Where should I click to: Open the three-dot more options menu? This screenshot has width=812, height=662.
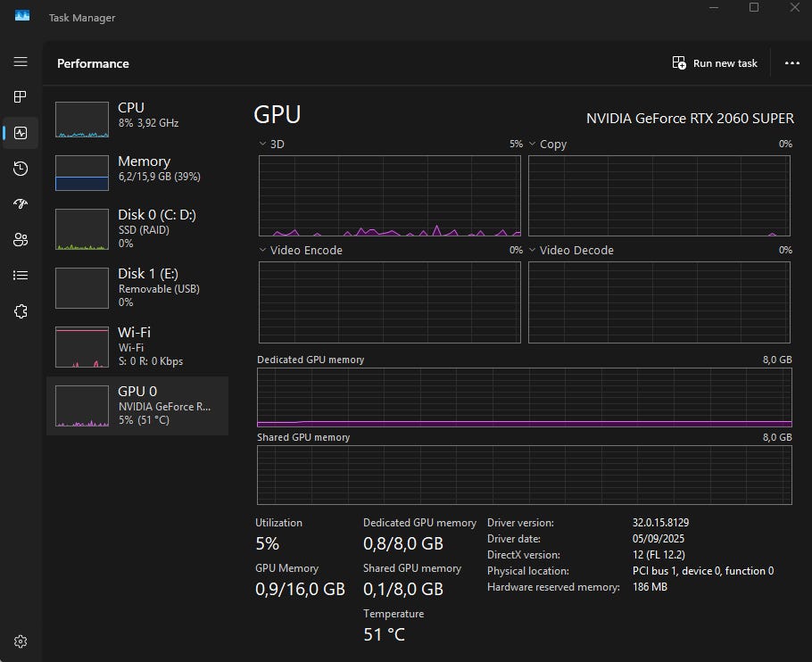pyautogui.click(x=791, y=63)
